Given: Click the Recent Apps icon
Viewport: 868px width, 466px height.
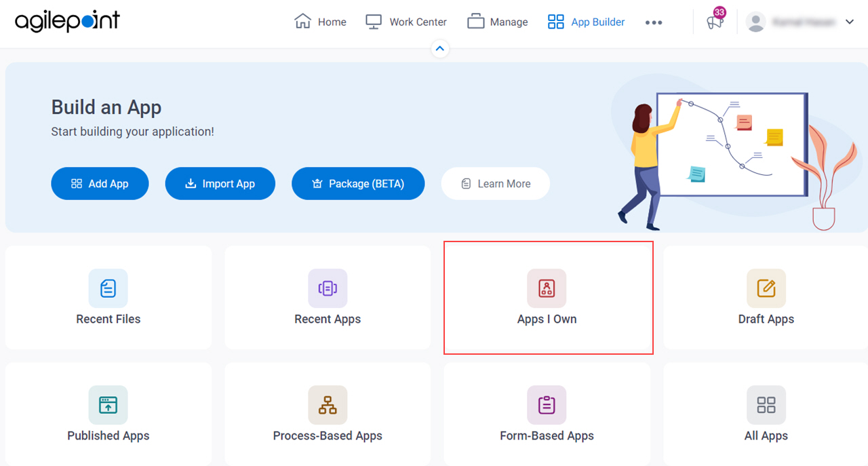Looking at the screenshot, I should 328,288.
